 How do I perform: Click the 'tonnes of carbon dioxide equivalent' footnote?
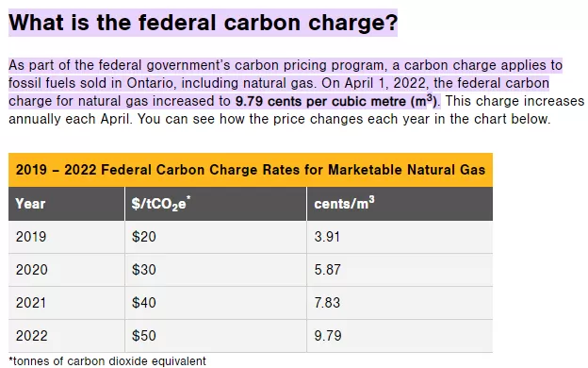107,361
